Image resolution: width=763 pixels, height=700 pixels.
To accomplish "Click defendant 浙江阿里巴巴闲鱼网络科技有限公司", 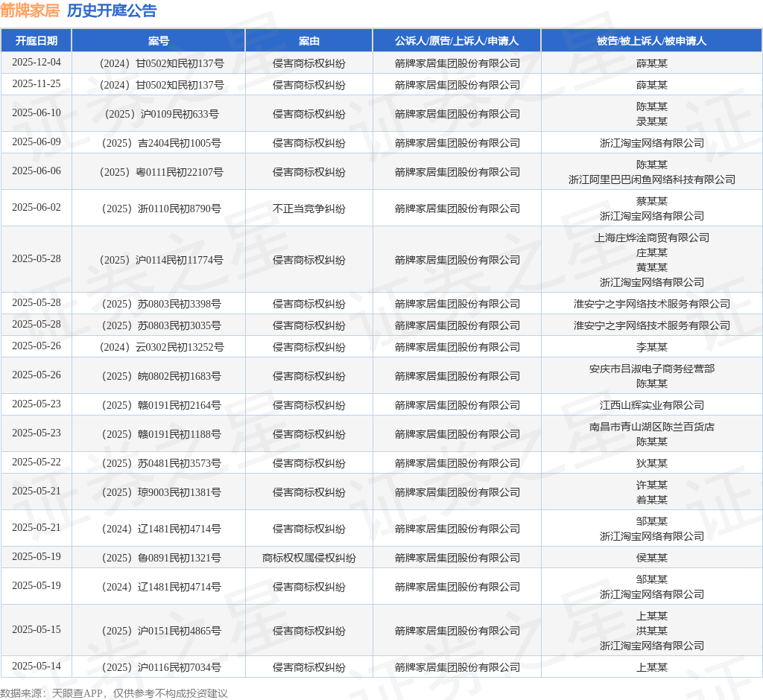I will click(651, 179).
